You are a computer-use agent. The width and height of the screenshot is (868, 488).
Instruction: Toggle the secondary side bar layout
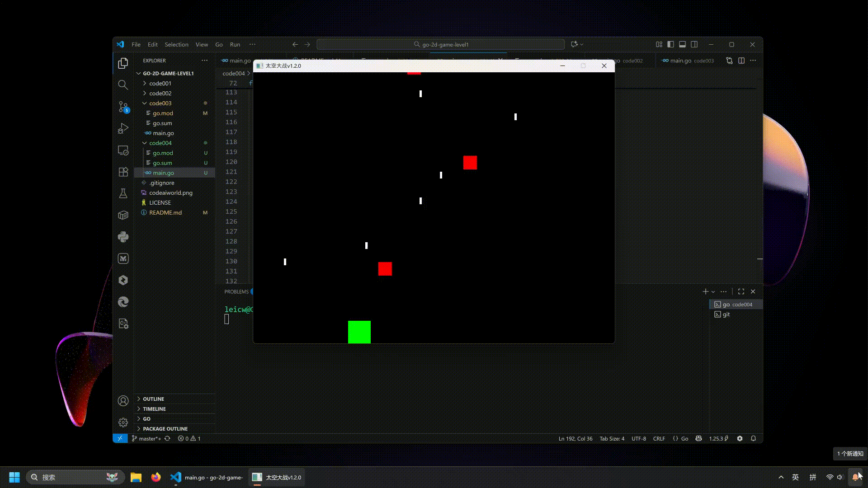pyautogui.click(x=694, y=44)
